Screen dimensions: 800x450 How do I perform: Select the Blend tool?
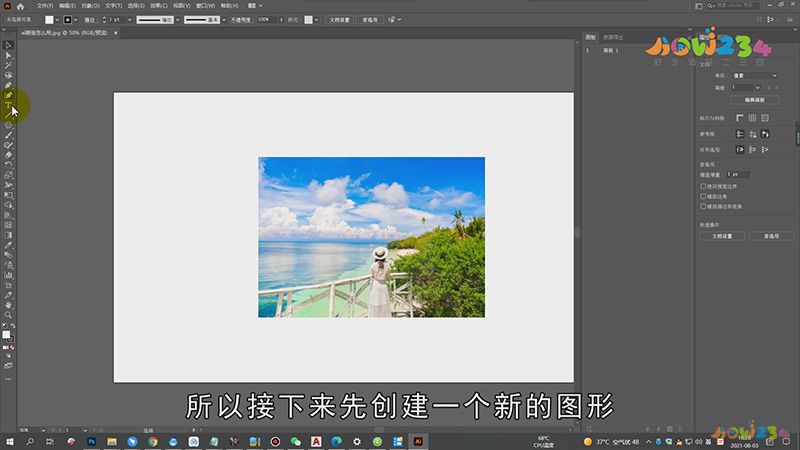pos(8,255)
